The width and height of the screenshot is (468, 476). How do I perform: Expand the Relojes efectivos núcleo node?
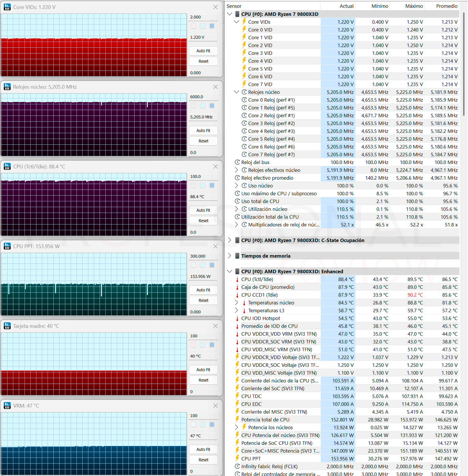(236, 170)
